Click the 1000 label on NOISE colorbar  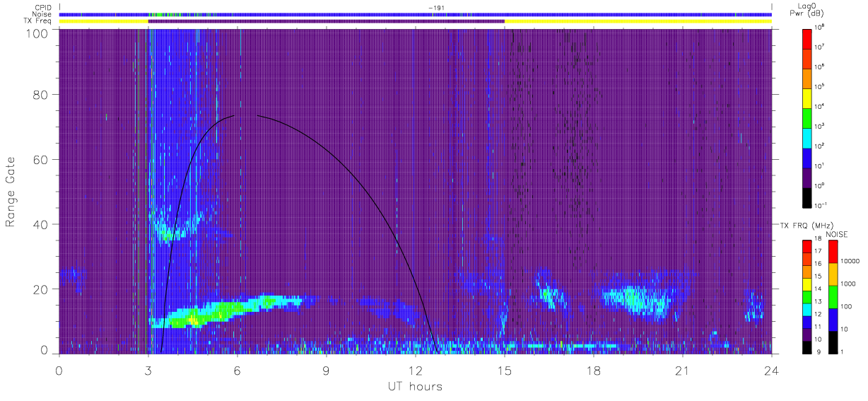pyautogui.click(x=847, y=284)
